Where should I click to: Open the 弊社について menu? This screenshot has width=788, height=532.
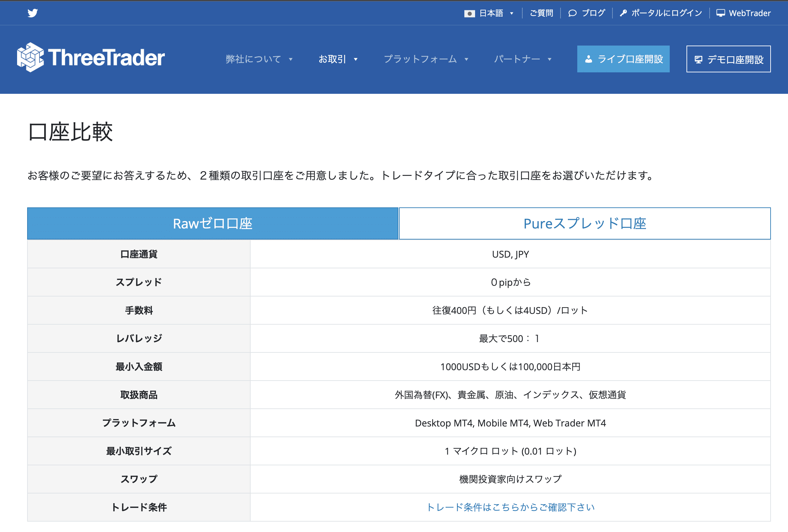coord(253,59)
